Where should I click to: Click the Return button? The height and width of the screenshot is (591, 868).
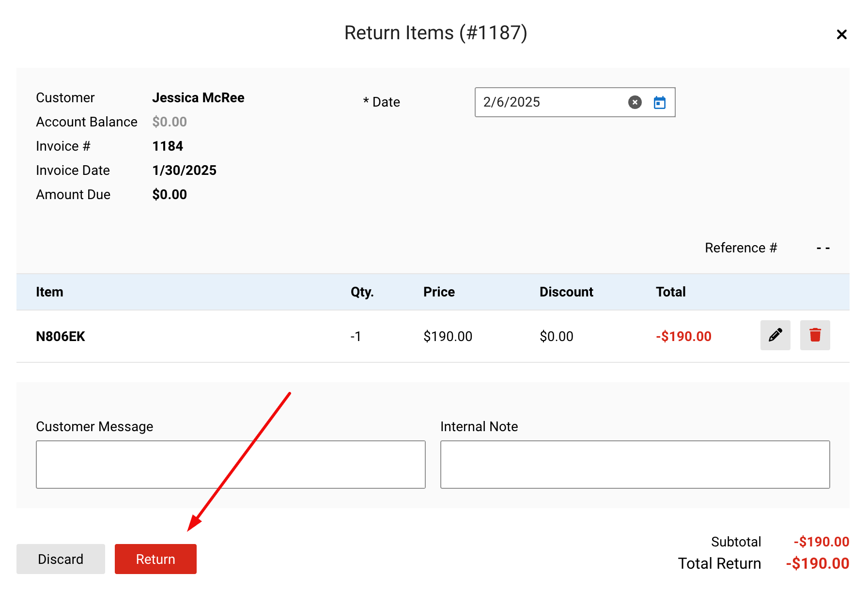155,559
